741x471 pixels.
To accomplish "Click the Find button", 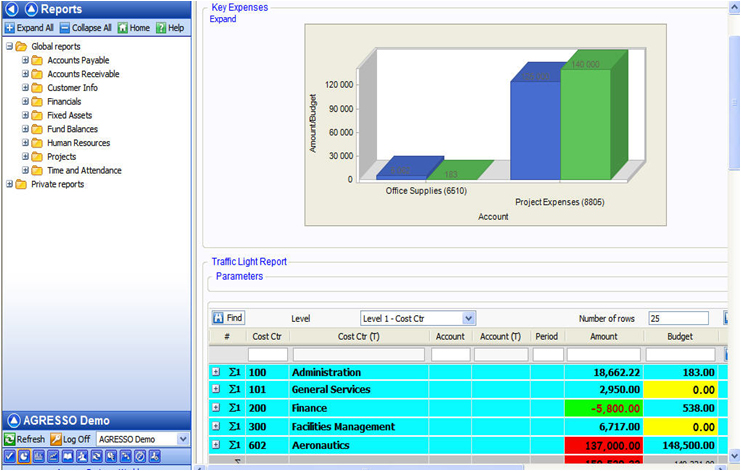I will pyautogui.click(x=228, y=318).
